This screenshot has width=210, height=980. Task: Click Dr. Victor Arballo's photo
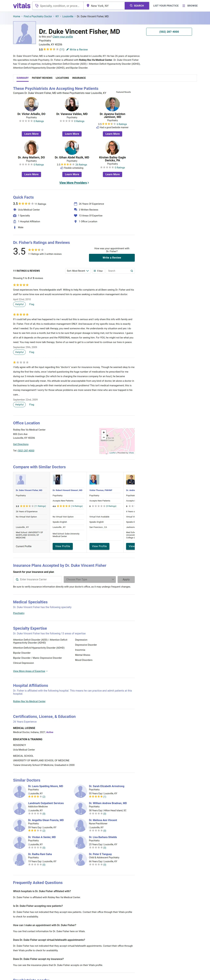pyautogui.click(x=31, y=104)
